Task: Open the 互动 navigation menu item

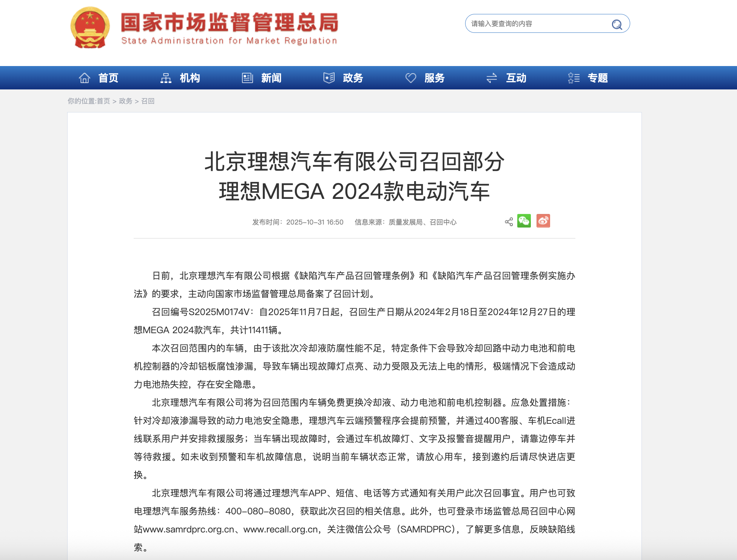Action: tap(515, 77)
